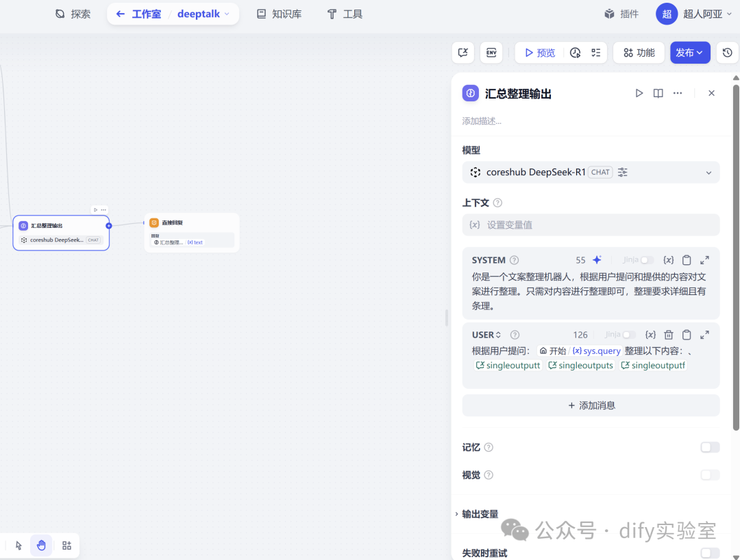Open the run history clock icon

(x=575, y=52)
